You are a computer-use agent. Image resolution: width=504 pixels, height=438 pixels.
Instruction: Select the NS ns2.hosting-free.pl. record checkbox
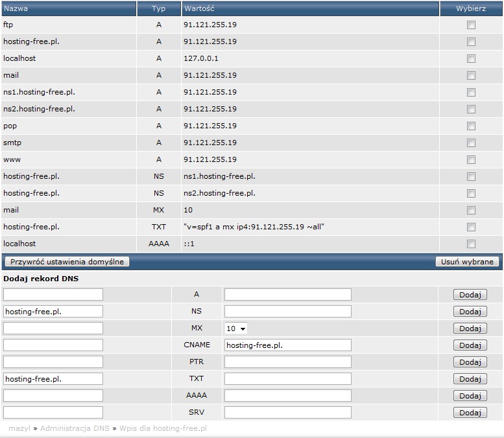[471, 193]
